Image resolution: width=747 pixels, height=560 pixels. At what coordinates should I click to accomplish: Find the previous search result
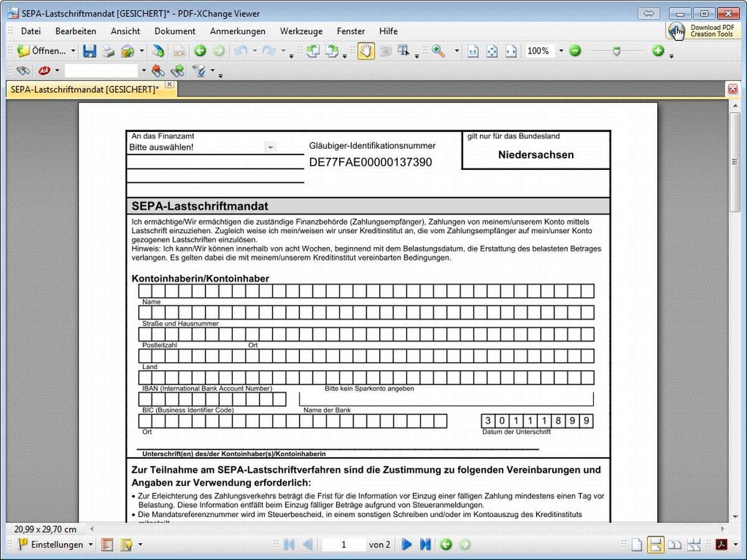click(x=159, y=70)
